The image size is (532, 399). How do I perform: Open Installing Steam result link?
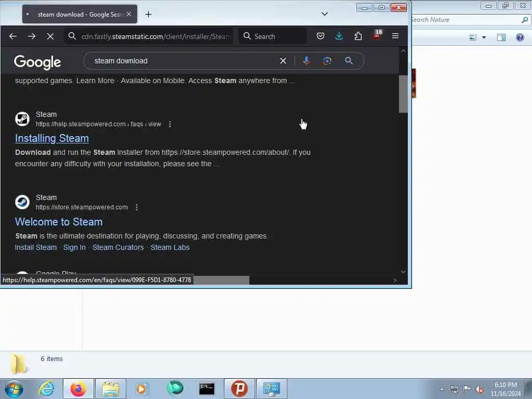(x=52, y=138)
